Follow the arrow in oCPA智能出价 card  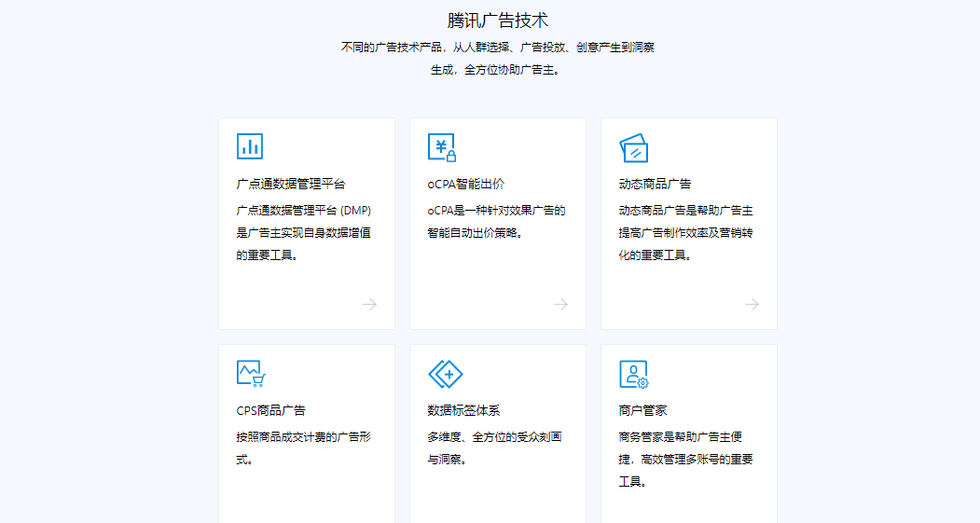(561, 304)
